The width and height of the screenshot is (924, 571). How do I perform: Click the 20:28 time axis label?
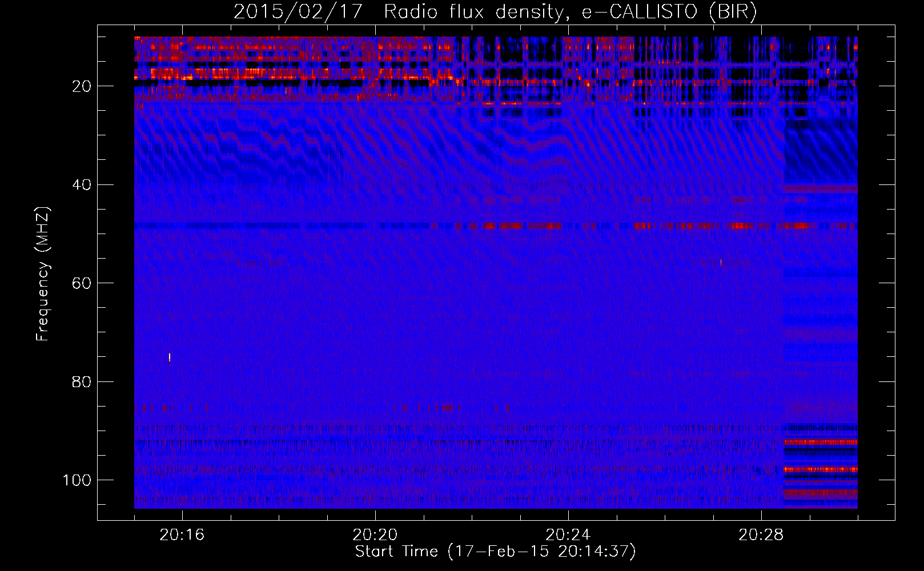(761, 535)
